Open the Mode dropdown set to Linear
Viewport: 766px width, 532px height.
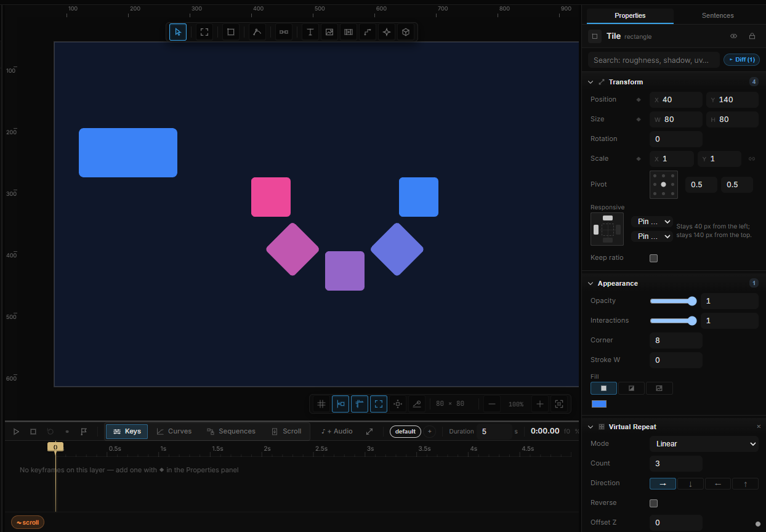pos(704,444)
